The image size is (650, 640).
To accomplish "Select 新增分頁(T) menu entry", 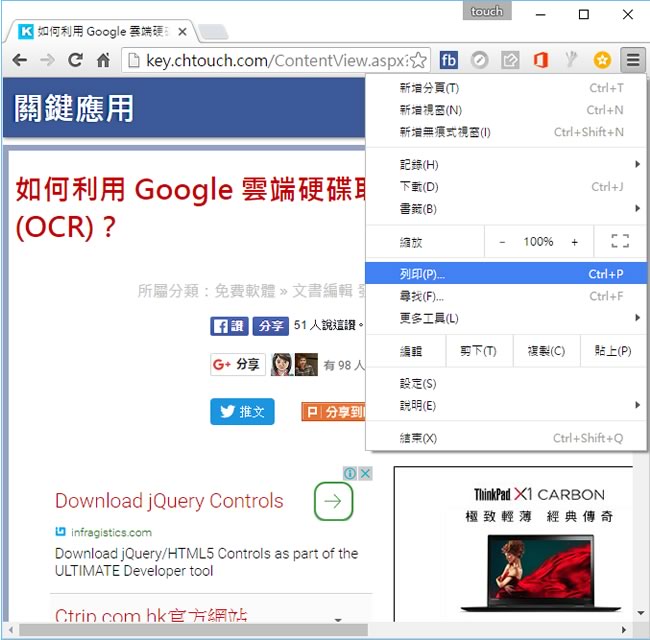I will tap(506, 88).
